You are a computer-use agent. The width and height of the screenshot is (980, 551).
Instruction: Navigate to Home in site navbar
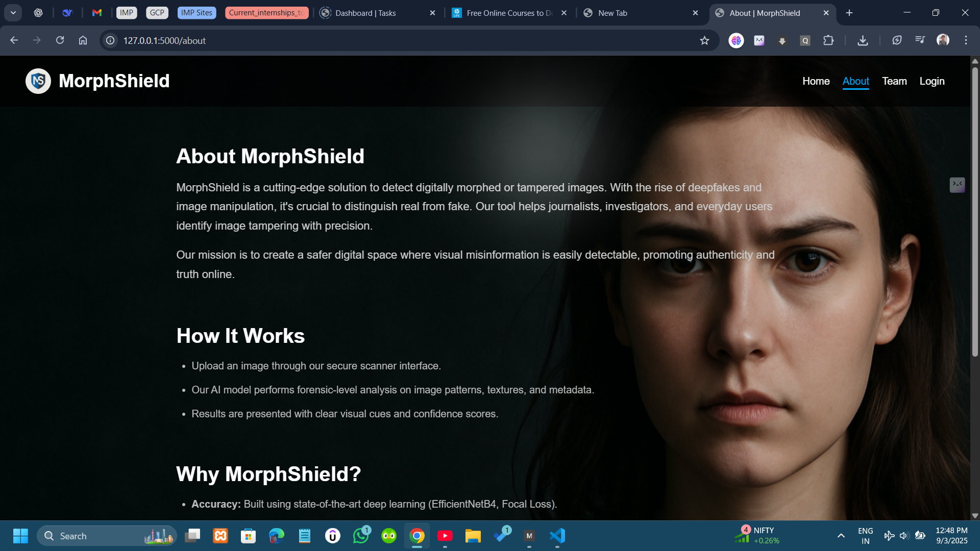tap(816, 81)
